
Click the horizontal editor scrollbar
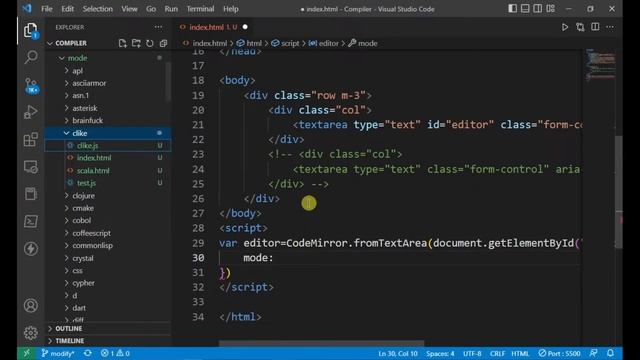pyautogui.click(x=322, y=344)
